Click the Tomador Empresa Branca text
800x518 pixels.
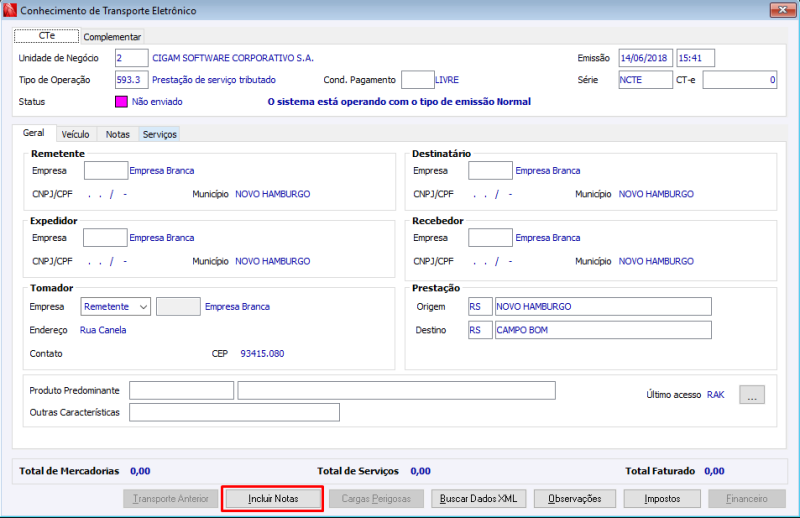tap(237, 307)
